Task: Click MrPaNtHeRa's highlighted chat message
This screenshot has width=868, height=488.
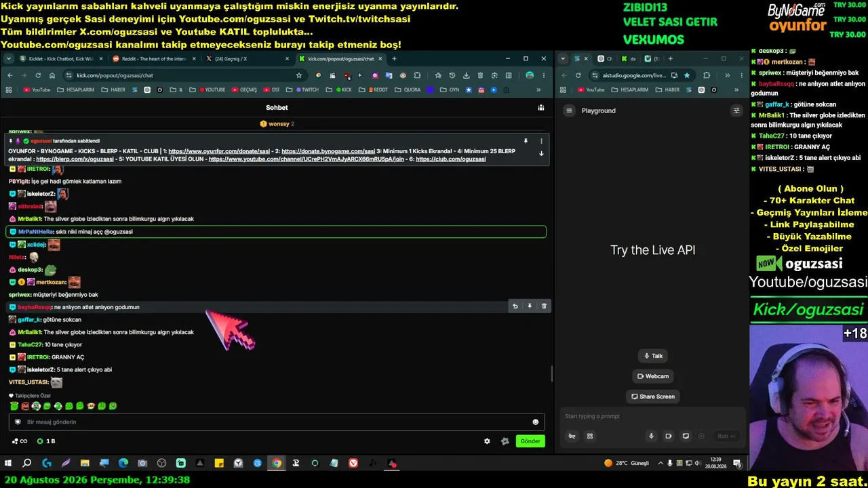Action: click(276, 232)
